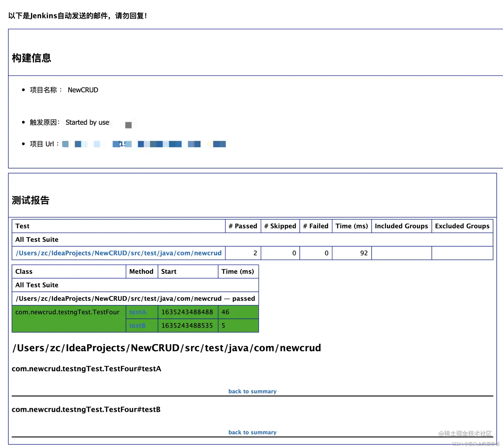Click the com.newcrud.testngTest.TestFour class cell
The image size is (503, 448).
pyautogui.click(x=69, y=319)
